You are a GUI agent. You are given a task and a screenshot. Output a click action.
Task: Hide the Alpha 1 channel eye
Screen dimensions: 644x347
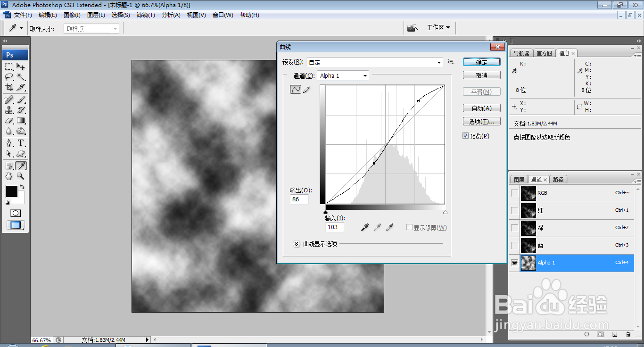(x=514, y=263)
